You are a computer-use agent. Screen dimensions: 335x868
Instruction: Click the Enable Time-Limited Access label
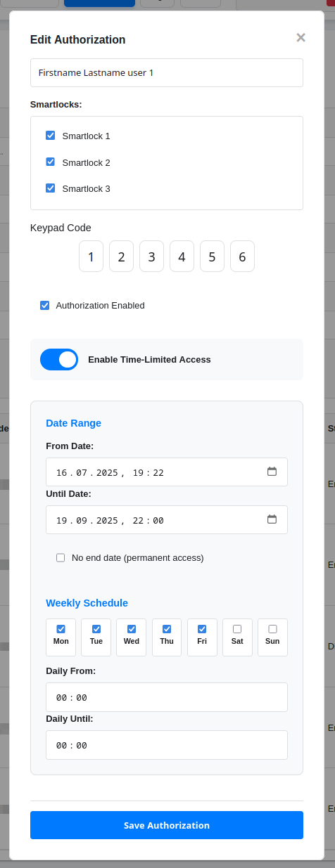(x=149, y=359)
